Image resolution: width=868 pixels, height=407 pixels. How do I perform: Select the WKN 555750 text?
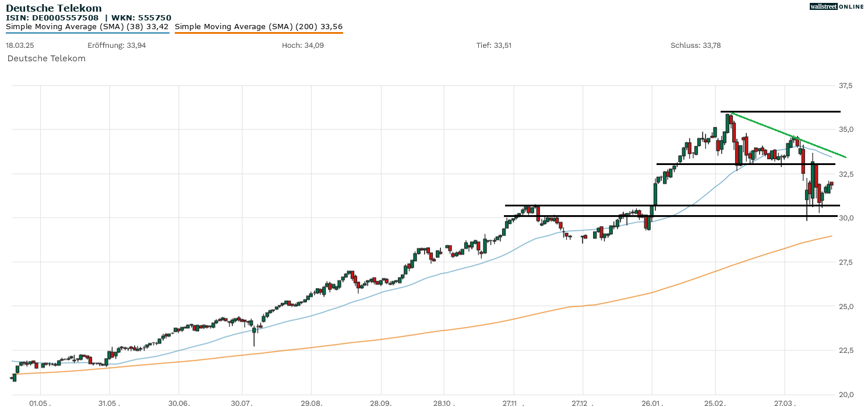click(142, 17)
